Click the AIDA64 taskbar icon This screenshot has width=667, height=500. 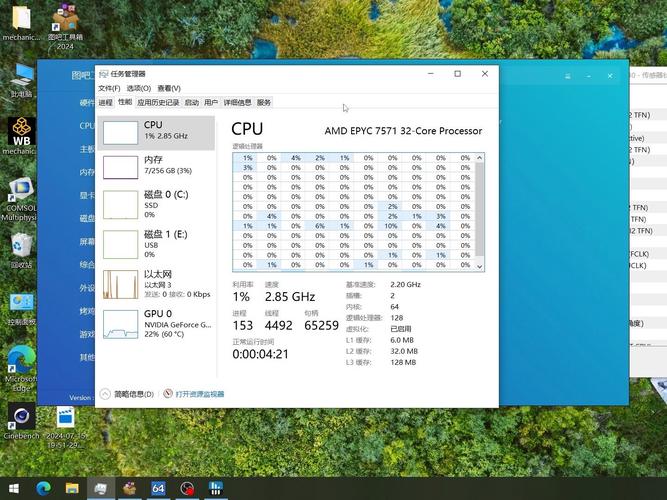coord(158,488)
